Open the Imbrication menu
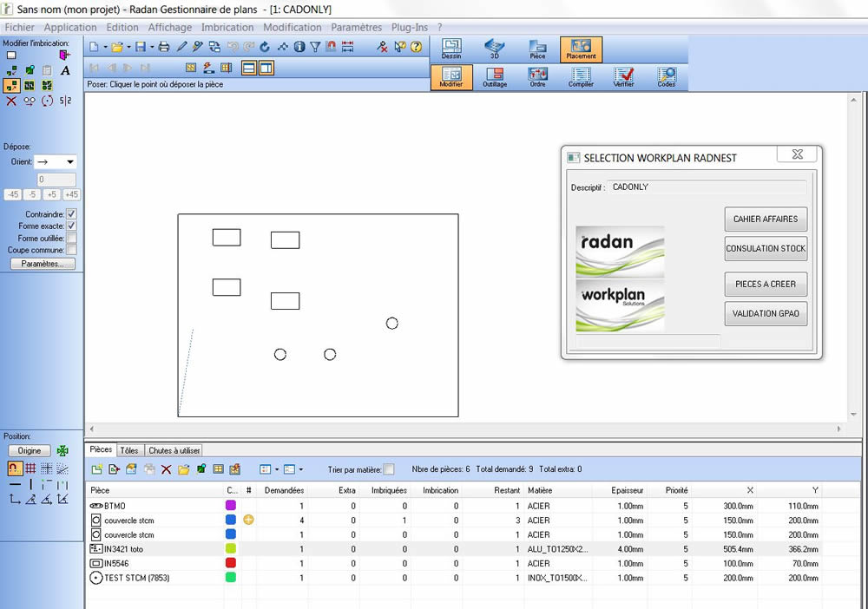This screenshot has width=868, height=609. click(x=227, y=27)
